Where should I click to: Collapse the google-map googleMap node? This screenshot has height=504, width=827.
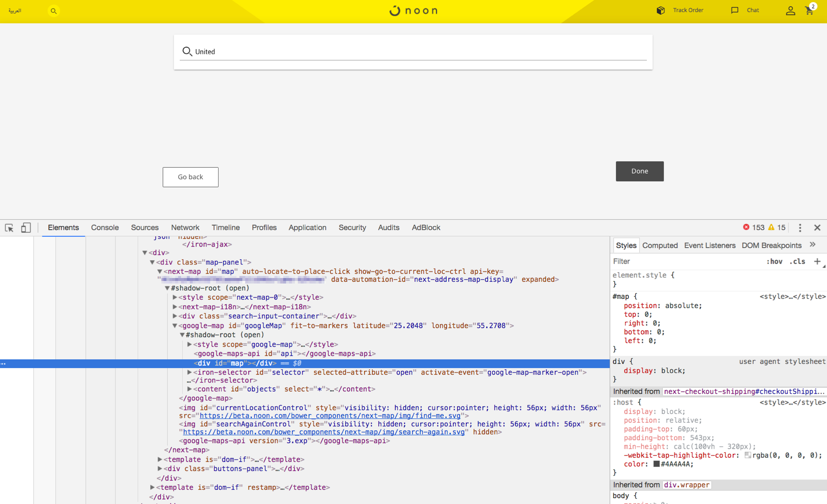175,326
